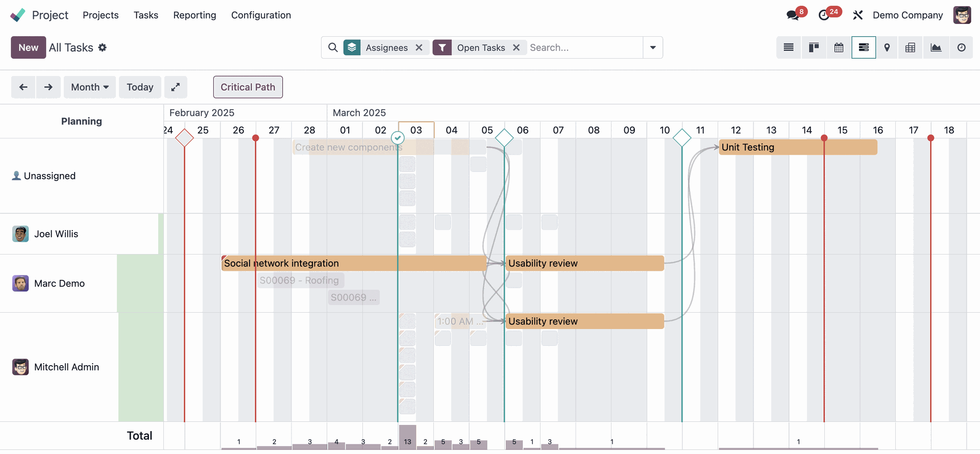Jump to Today in the Gantt
Viewport: 980px width, 454px height.
point(140,87)
